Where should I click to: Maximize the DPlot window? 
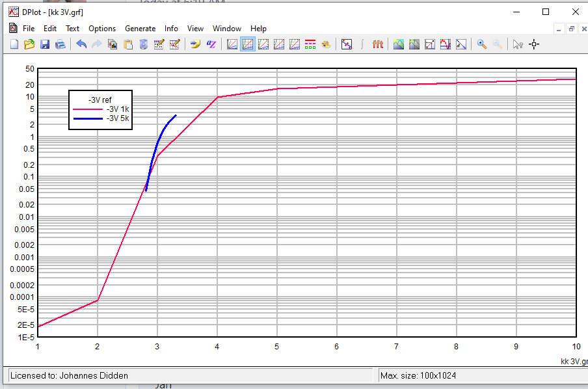point(546,12)
